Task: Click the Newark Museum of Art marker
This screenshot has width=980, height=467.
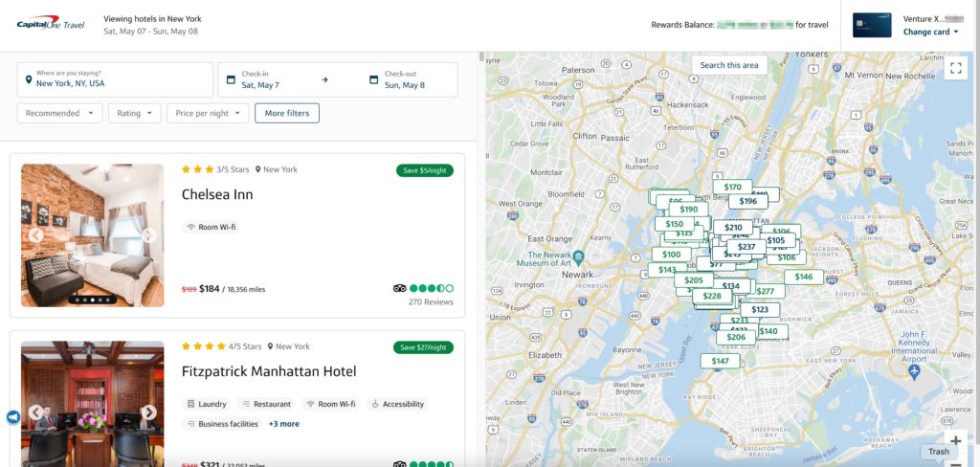Action: point(579,256)
